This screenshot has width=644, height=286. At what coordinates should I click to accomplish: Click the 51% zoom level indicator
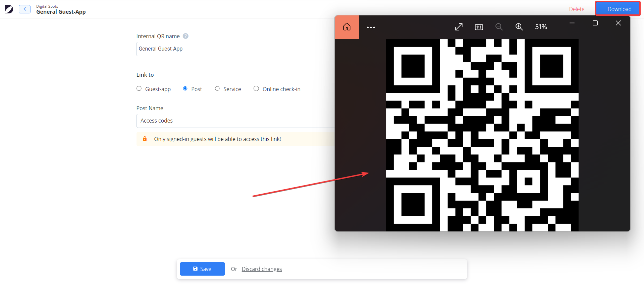point(541,27)
